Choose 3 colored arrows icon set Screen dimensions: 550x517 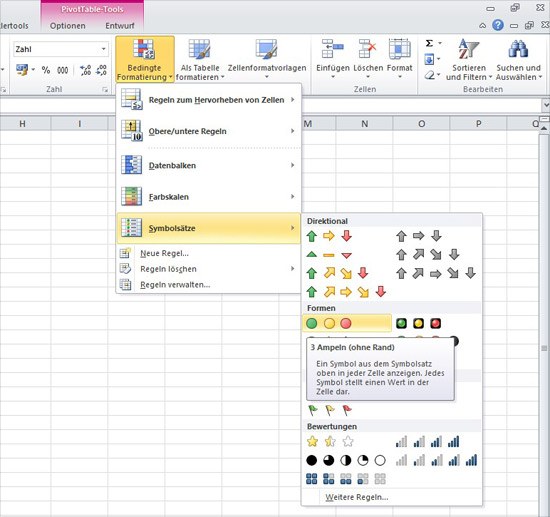tap(329, 236)
